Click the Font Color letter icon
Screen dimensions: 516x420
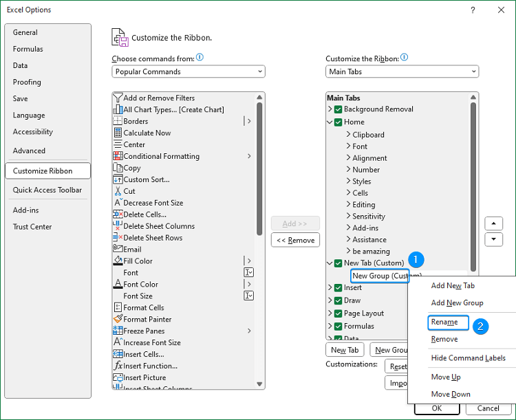pyautogui.click(x=118, y=284)
